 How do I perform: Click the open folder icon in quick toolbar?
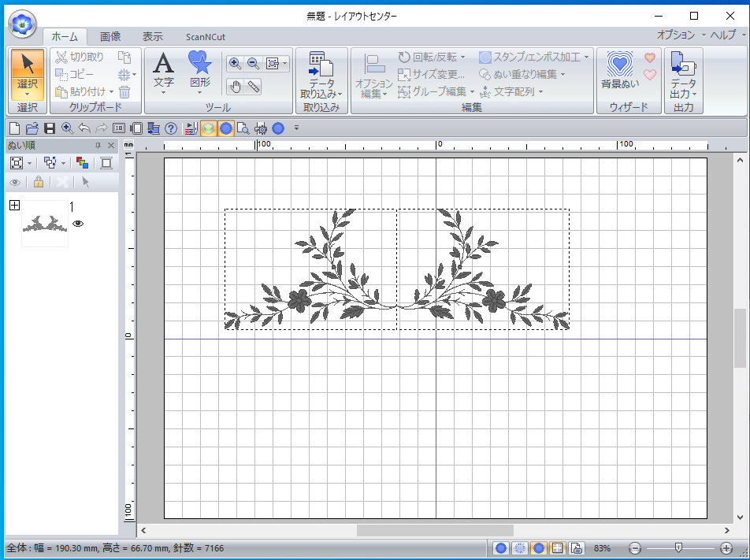click(x=32, y=128)
